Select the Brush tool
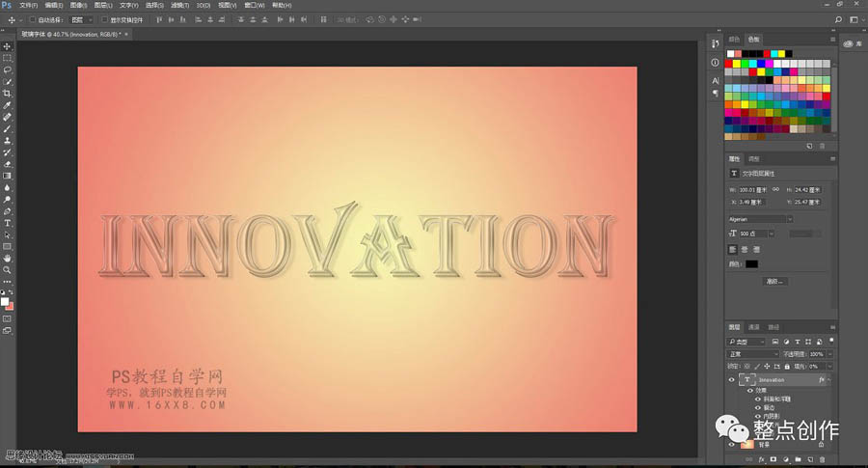Image resolution: width=868 pixels, height=468 pixels. (7, 128)
